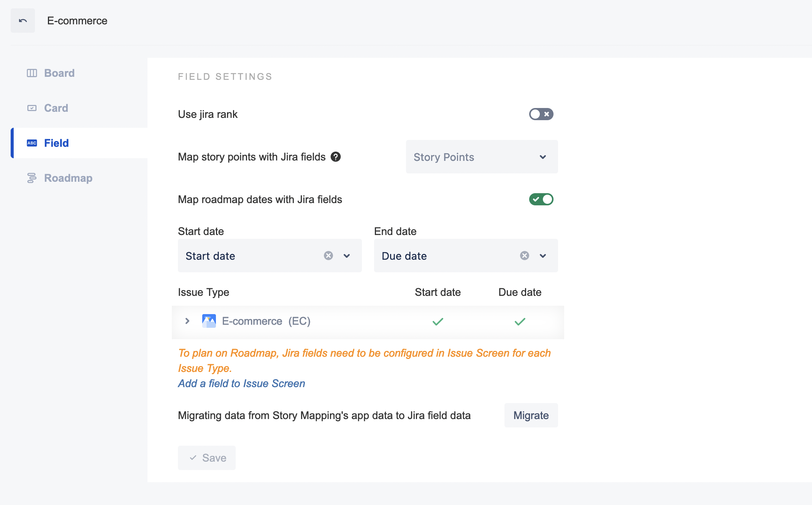
Task: Clear the Due date field selection
Action: coord(525,256)
